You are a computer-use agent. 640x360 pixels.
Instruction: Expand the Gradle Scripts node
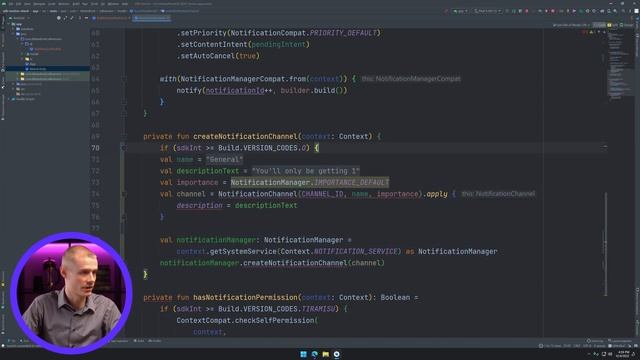tap(9, 99)
